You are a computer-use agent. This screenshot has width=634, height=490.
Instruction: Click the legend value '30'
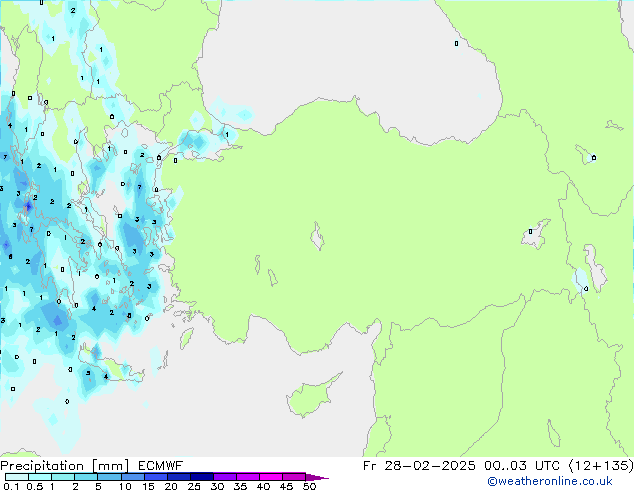pos(217,486)
